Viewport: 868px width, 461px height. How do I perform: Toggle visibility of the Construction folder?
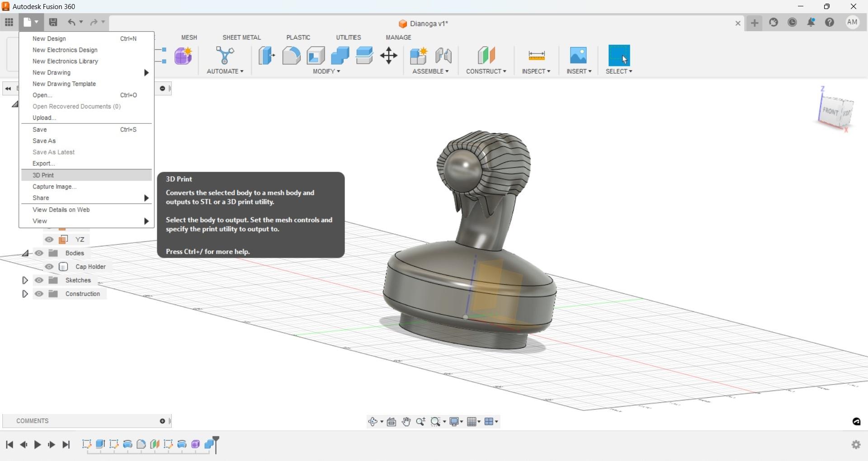(x=39, y=294)
